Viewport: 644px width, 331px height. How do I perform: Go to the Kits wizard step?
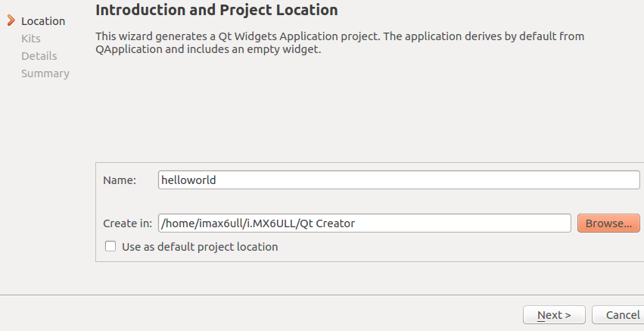click(31, 39)
